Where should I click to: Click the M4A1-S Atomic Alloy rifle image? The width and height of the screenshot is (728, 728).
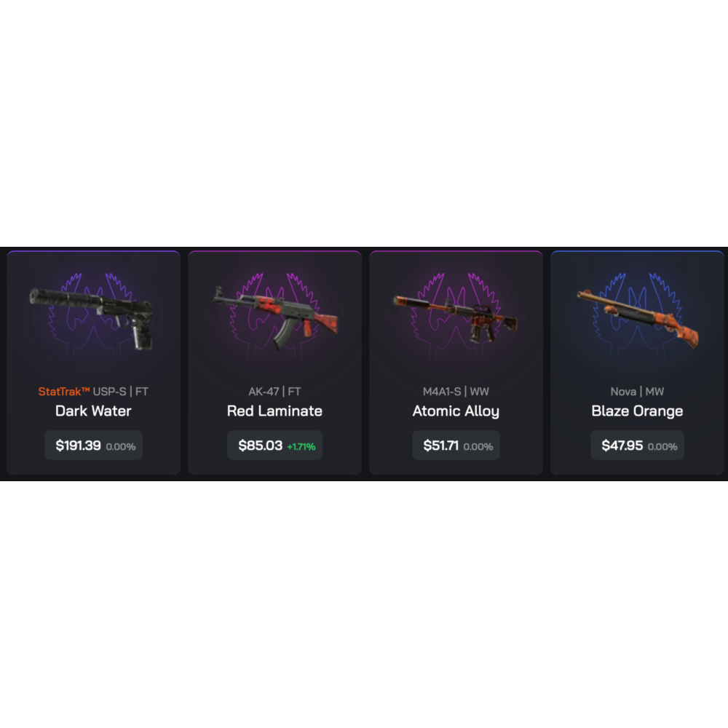coord(456,319)
